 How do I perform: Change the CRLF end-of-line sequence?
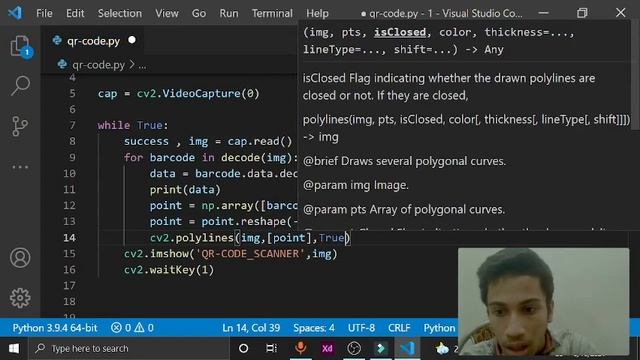[x=399, y=328]
